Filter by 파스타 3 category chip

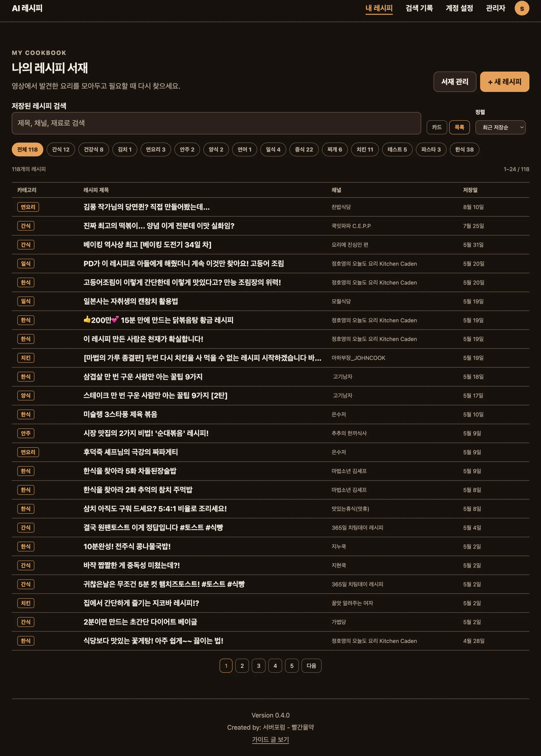tap(431, 150)
